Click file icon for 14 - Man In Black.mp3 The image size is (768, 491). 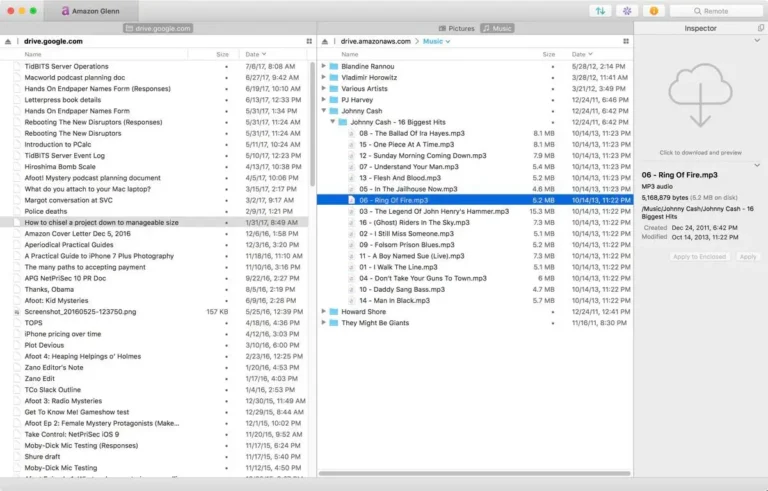click(x=351, y=300)
